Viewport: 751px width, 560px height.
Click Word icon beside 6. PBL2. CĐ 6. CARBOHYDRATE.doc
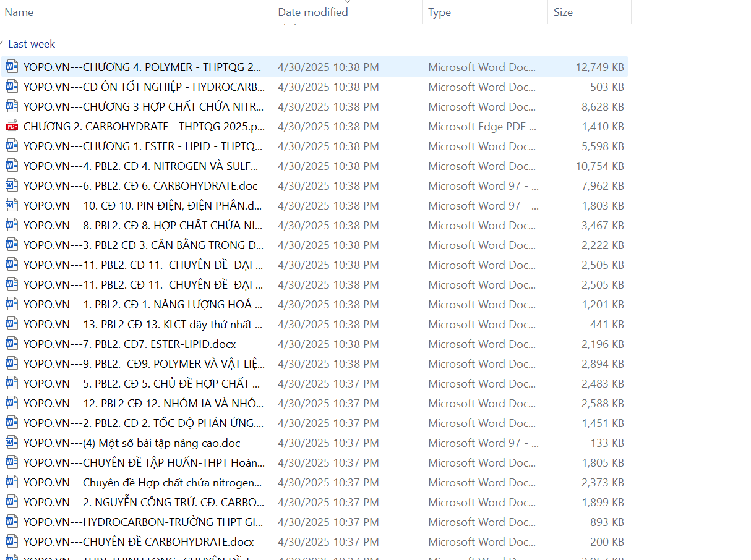click(12, 185)
